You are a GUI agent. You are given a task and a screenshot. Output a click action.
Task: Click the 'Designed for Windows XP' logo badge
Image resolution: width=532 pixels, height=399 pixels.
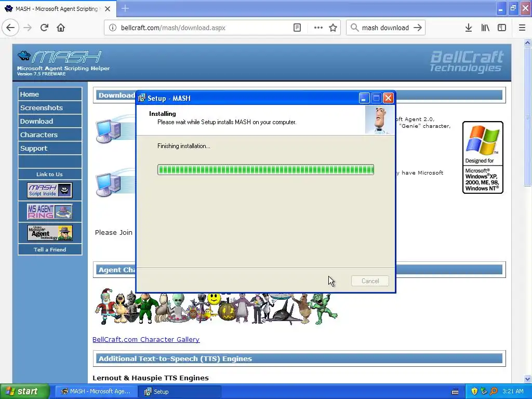tap(483, 157)
